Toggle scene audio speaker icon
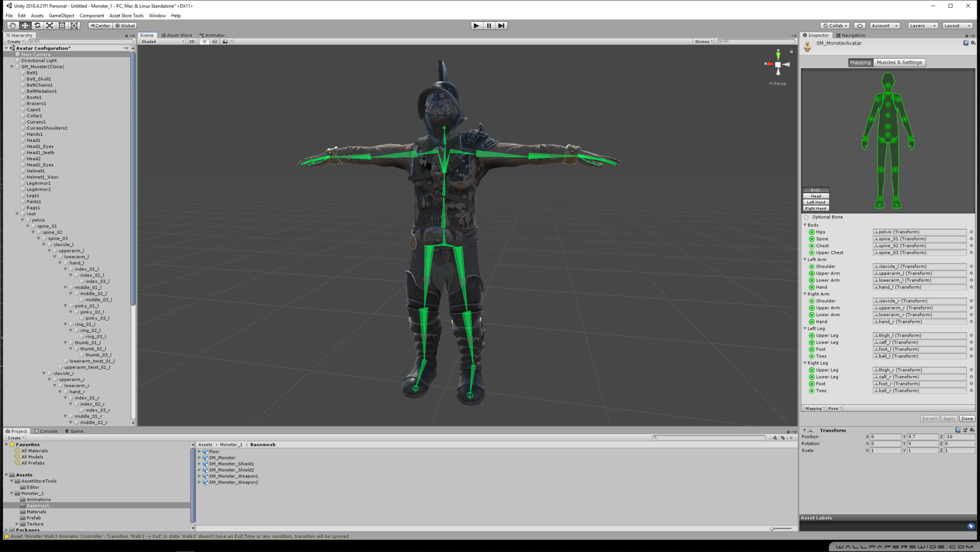980x552 pixels. [x=215, y=41]
